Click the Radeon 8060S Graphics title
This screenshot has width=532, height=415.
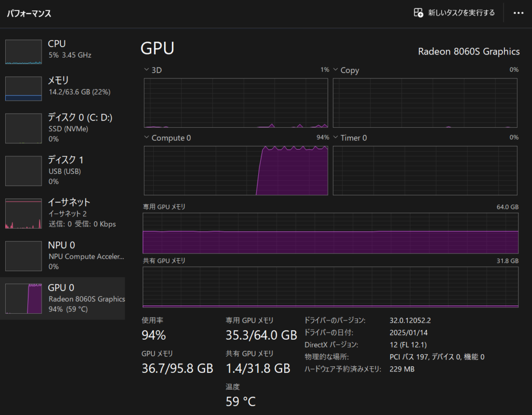[469, 51]
